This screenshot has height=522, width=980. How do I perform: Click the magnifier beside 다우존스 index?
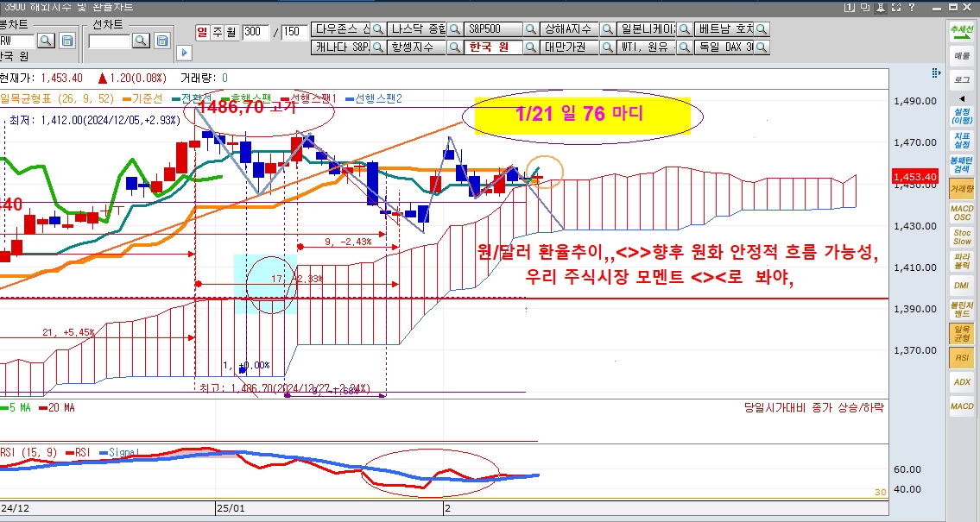378,29
